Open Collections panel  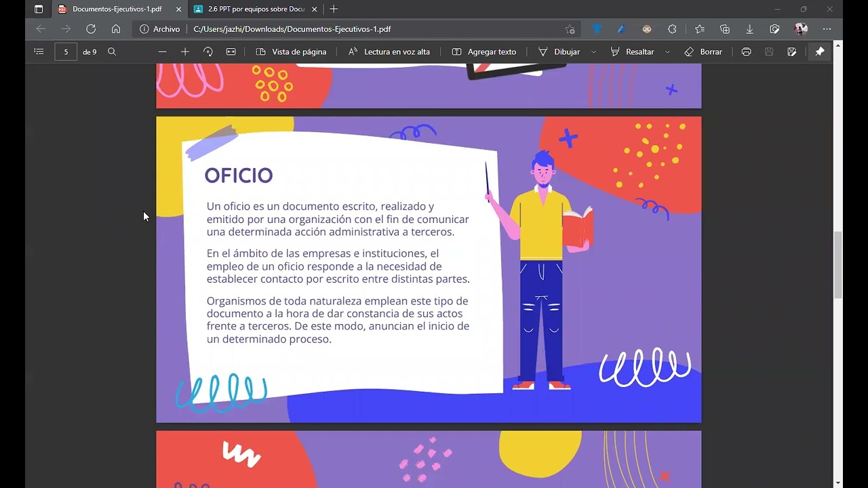[725, 29]
